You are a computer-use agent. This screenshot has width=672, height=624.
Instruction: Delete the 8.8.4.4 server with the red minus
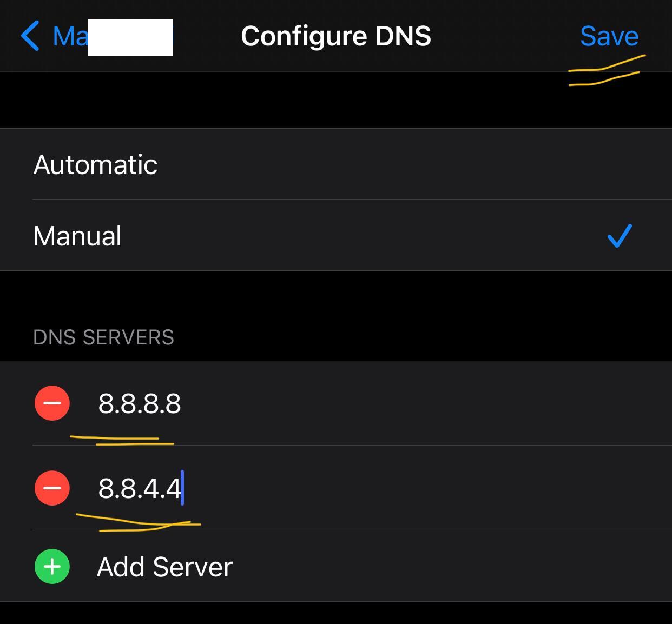[52, 488]
